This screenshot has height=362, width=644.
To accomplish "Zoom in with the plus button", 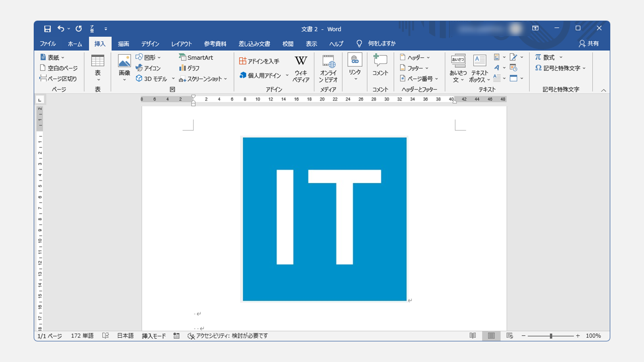I will [x=578, y=336].
